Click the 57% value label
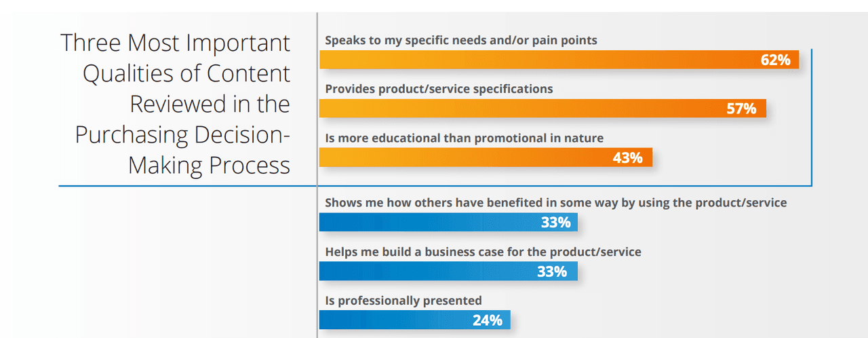This screenshot has height=338, width=868. click(741, 109)
